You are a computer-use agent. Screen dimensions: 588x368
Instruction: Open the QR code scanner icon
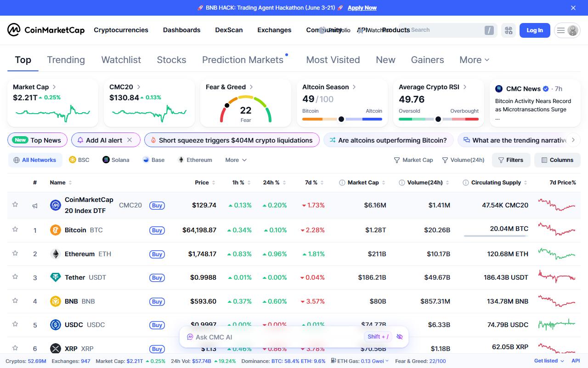point(509,30)
